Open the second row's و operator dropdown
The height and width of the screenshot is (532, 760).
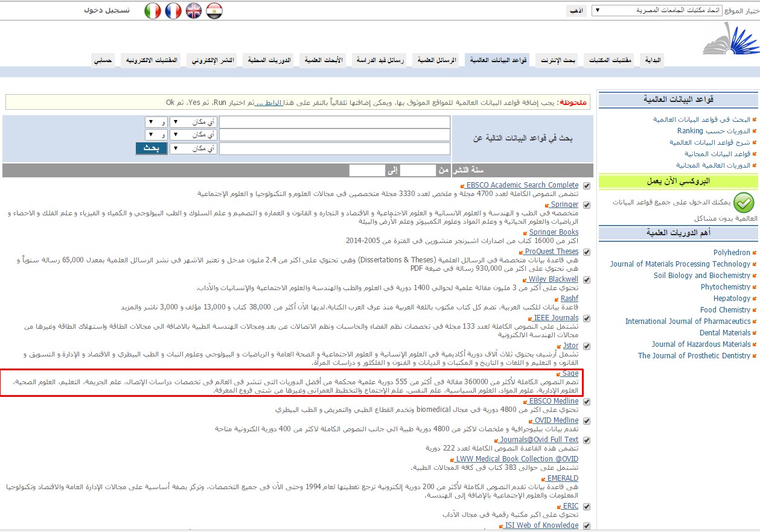(x=156, y=135)
